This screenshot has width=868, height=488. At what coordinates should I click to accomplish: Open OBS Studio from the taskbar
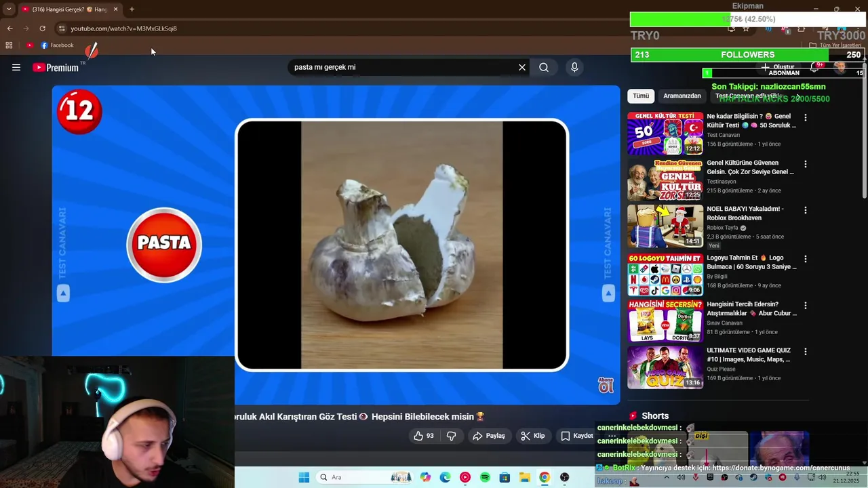coord(564,477)
